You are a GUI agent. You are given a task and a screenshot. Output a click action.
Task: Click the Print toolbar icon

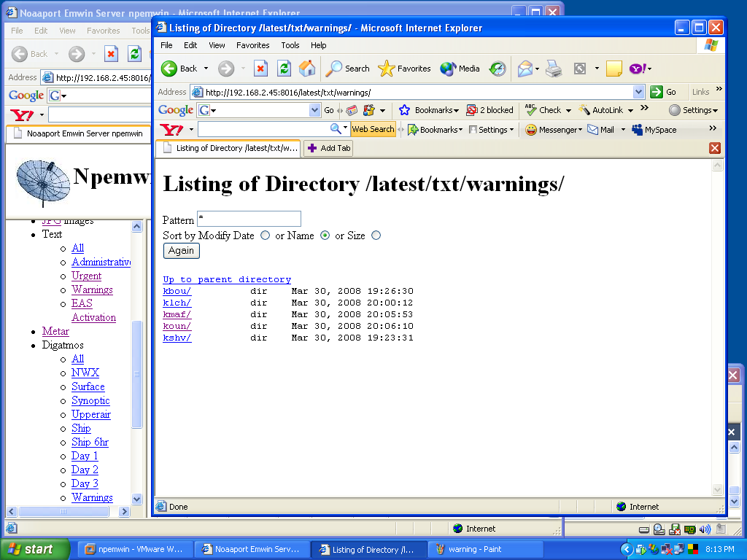click(x=554, y=69)
